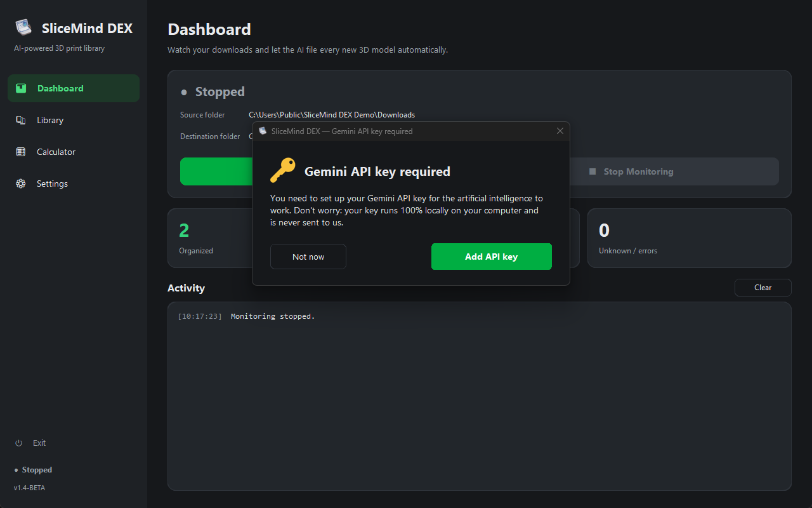Click the Stopped indicator in sidebar footer
Screen dimensions: 812x508
coord(34,470)
